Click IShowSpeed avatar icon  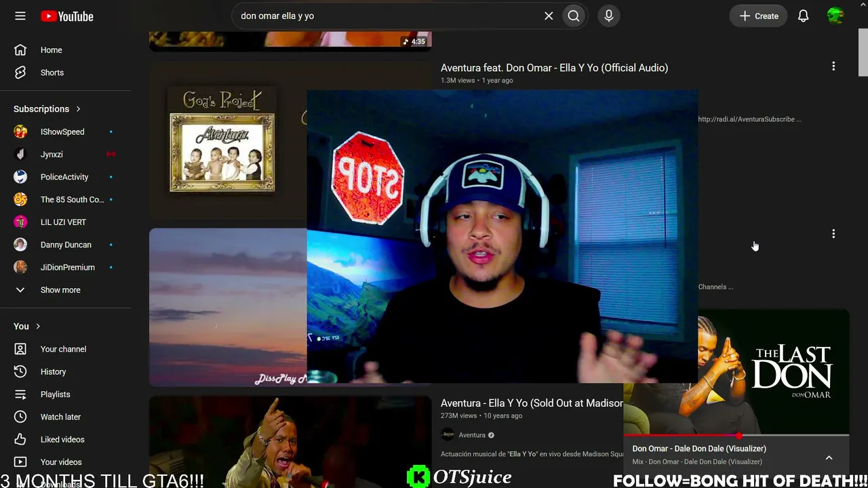[20, 131]
